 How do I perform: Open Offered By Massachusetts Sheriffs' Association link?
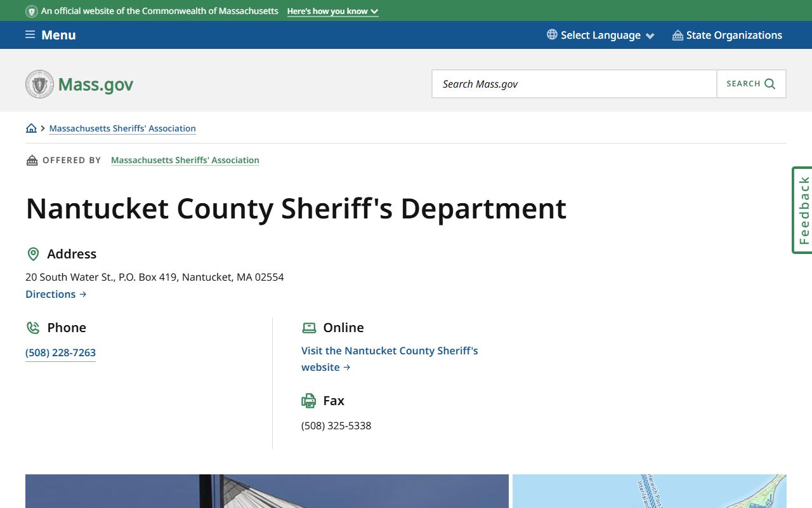tap(185, 160)
